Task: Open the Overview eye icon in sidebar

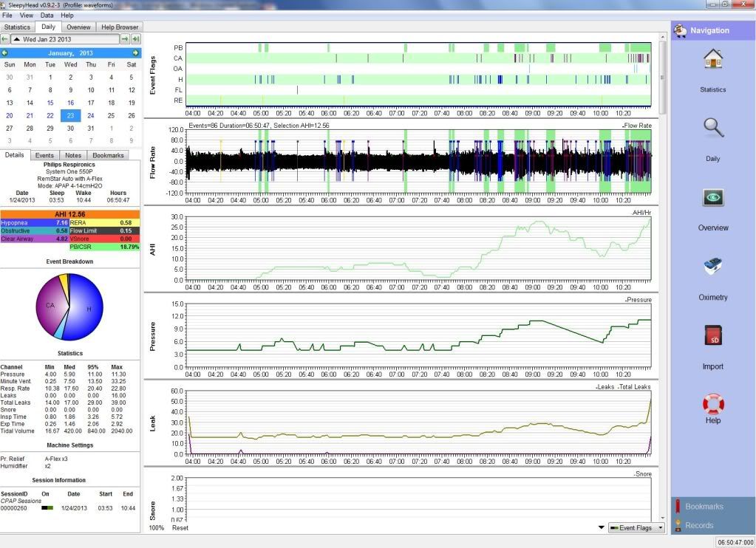Action: pyautogui.click(x=712, y=199)
